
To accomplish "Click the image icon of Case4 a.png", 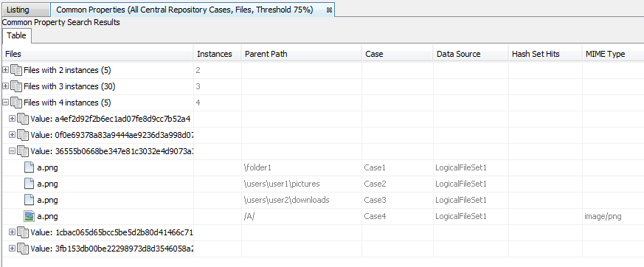I will click(x=30, y=216).
